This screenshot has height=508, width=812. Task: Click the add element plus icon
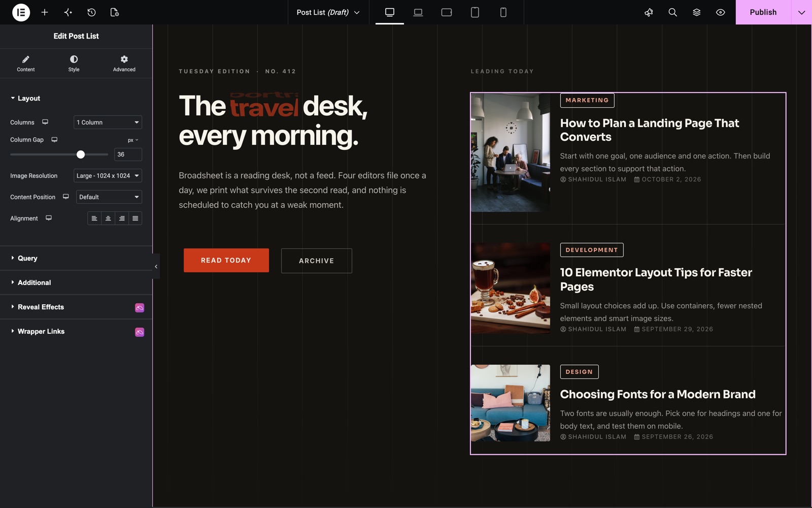tap(45, 12)
